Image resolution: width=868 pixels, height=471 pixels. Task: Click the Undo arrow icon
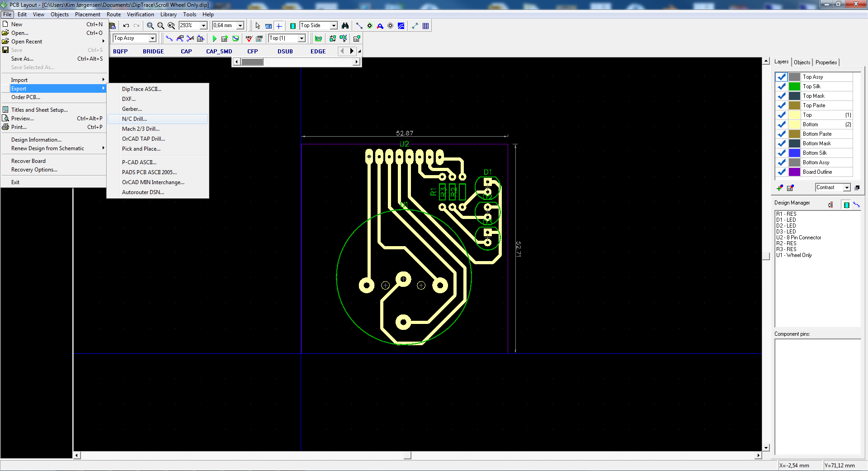tap(126, 26)
